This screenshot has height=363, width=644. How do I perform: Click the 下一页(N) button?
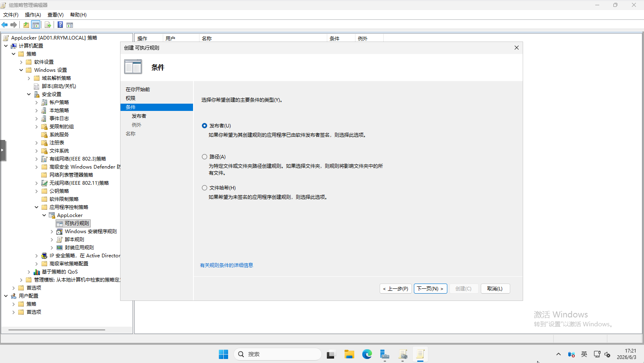tap(430, 289)
